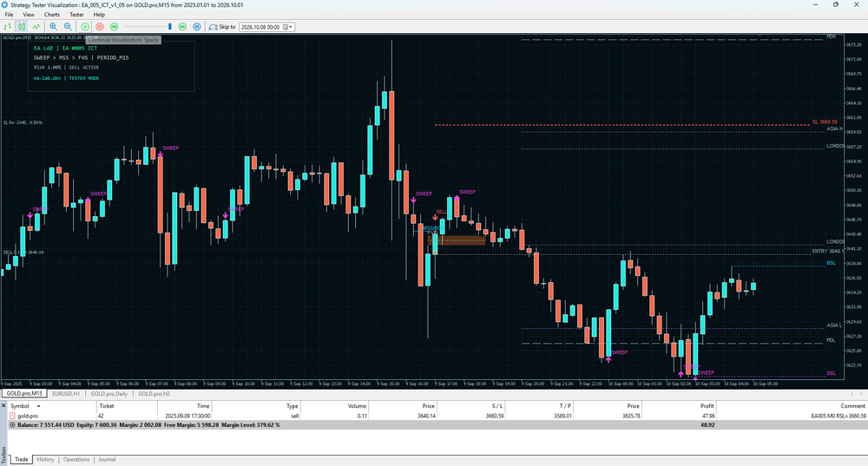Sort by the Time column header

point(184,405)
